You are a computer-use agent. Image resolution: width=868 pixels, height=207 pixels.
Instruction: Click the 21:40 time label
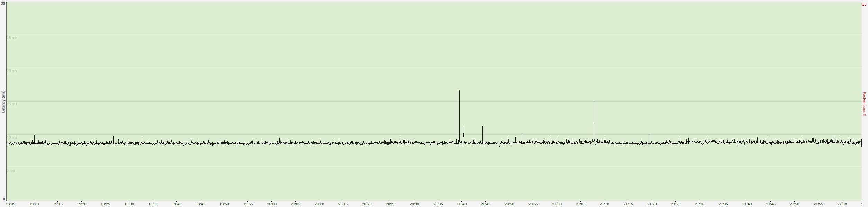click(x=747, y=204)
